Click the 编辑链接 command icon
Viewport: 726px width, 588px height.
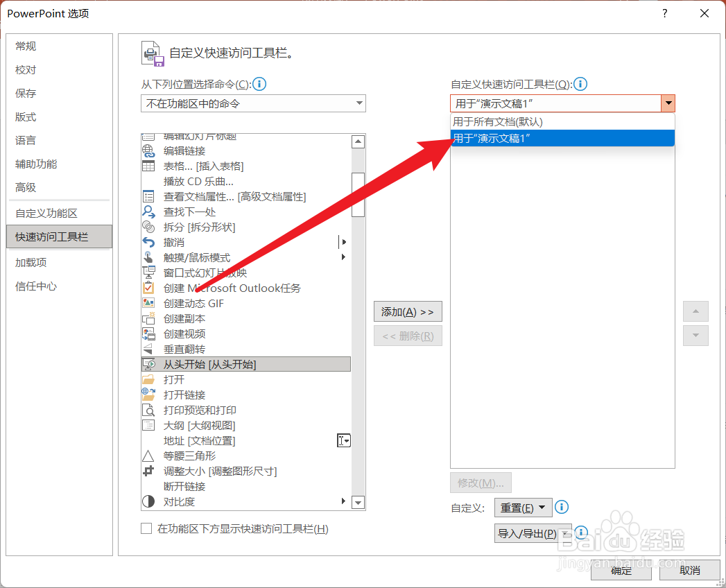pos(149,150)
